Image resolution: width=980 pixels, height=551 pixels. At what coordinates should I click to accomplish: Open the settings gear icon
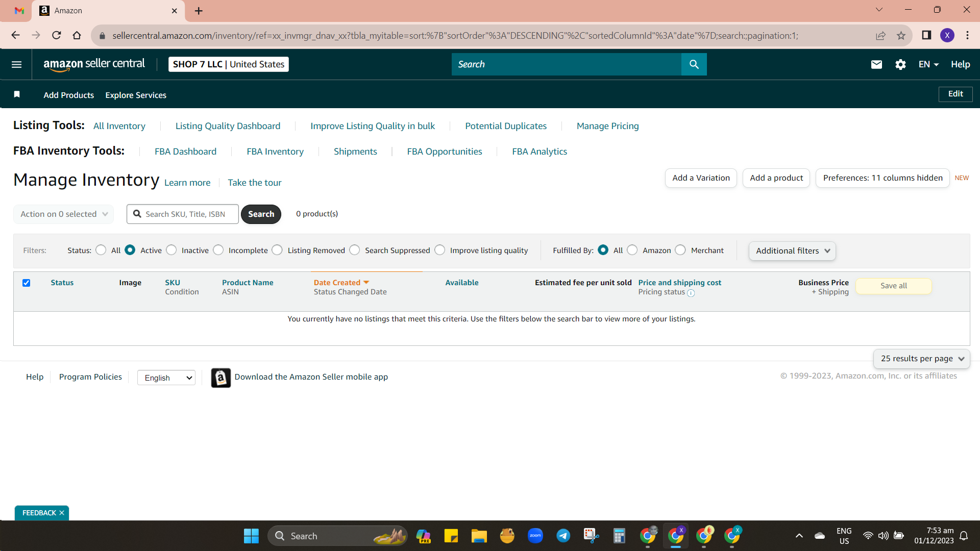pyautogui.click(x=900, y=64)
